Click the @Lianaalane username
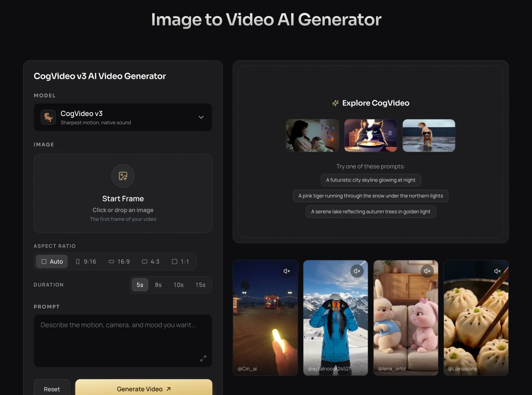The width and height of the screenshot is (532, 395). coord(463,369)
